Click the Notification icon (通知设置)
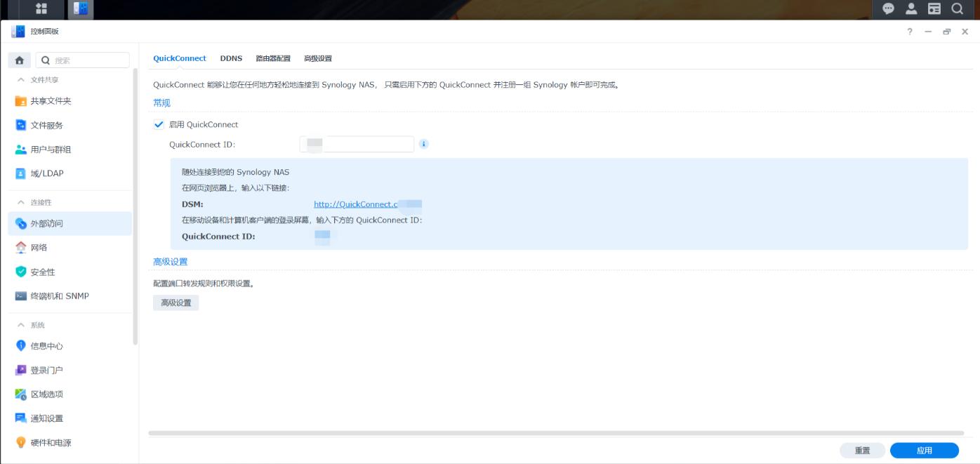 pos(21,418)
